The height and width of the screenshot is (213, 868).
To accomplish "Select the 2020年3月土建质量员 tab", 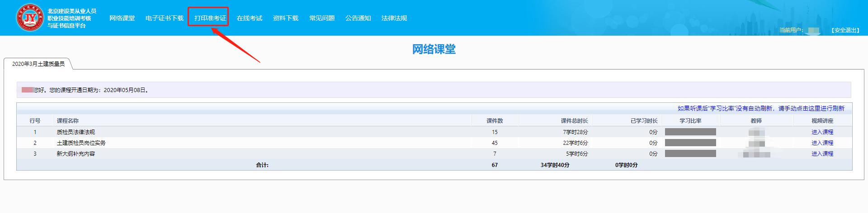I will click(38, 64).
